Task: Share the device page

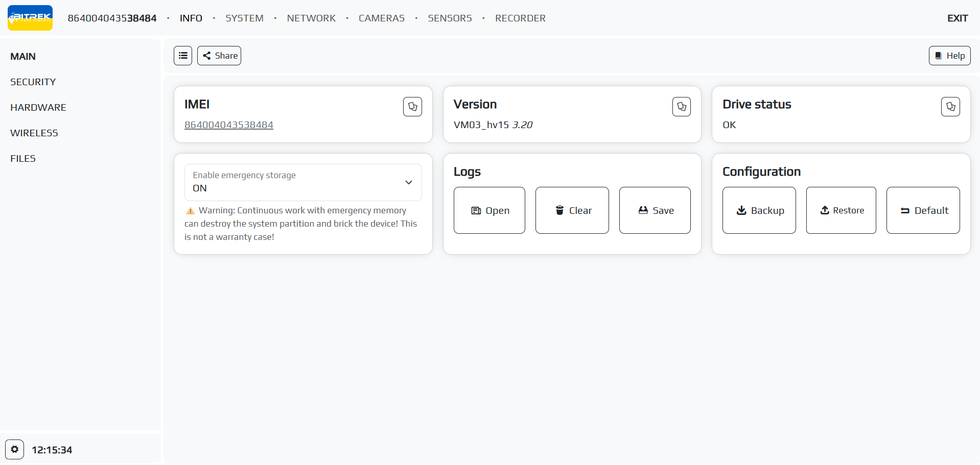Action: coord(219,56)
